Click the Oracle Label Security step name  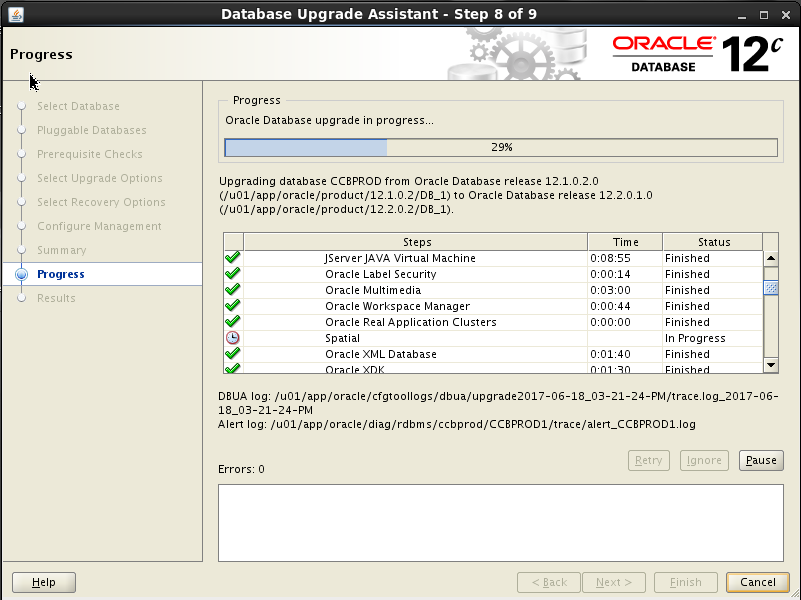pyautogui.click(x=381, y=274)
